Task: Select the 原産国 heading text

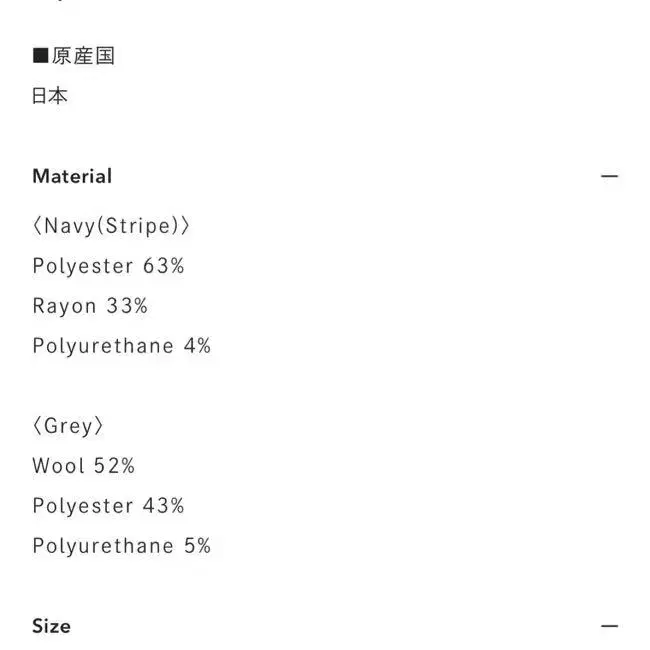Action: 83,56
